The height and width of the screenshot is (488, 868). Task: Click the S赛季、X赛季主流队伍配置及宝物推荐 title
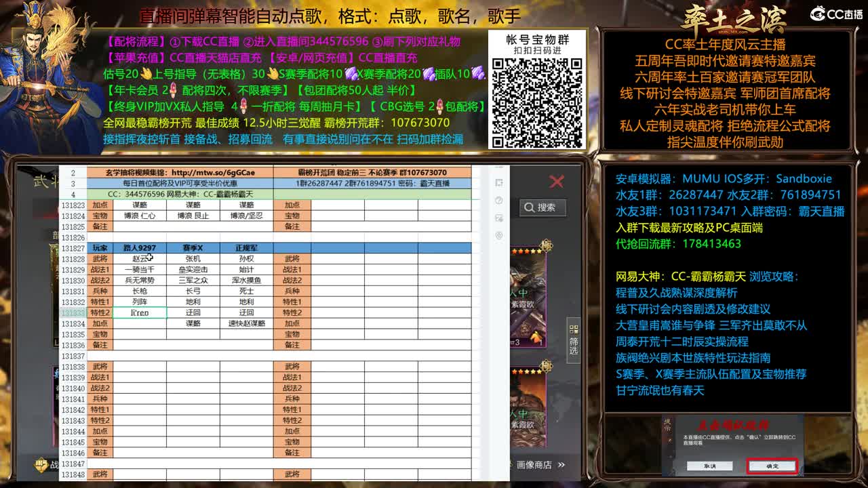point(711,374)
